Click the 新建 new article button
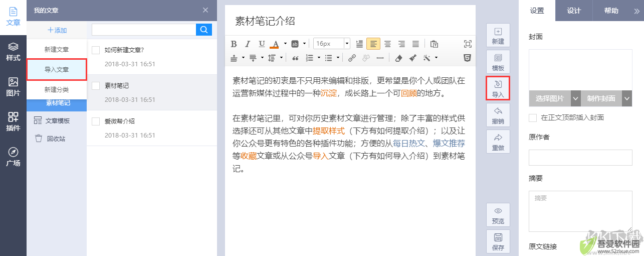 (x=498, y=35)
